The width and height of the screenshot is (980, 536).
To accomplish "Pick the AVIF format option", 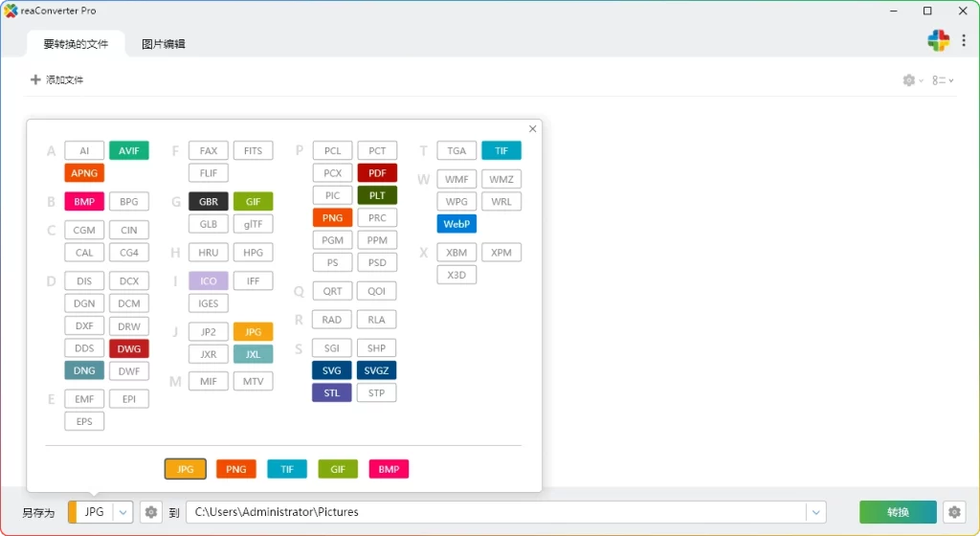I will [129, 150].
